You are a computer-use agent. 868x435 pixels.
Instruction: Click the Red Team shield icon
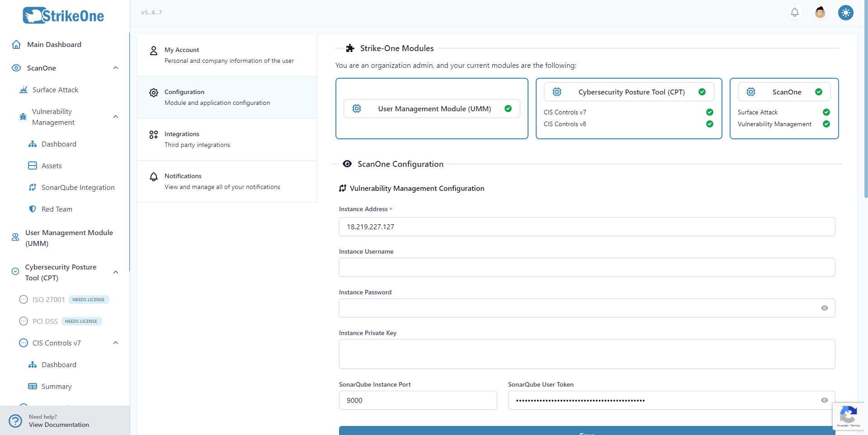32,209
